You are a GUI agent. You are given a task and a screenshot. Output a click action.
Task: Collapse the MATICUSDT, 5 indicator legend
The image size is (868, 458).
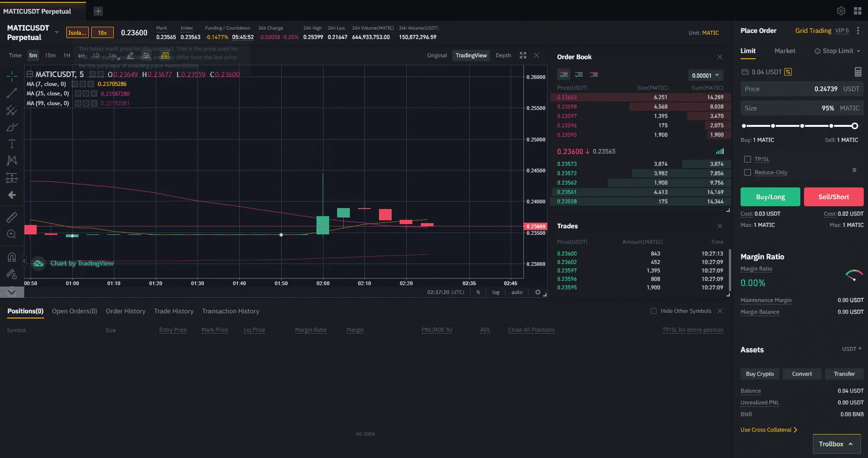click(30, 74)
